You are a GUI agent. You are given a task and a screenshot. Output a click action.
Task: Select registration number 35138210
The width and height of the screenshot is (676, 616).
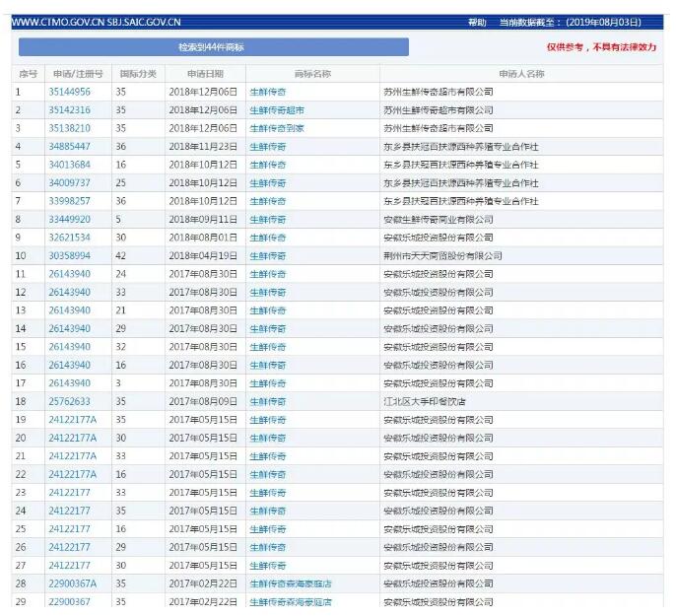tap(70, 128)
